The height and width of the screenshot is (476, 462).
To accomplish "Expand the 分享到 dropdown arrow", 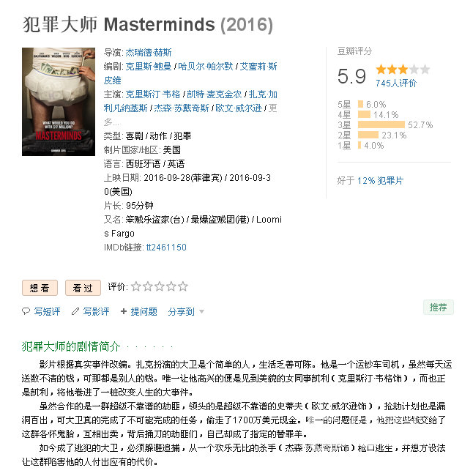I will (x=201, y=312).
